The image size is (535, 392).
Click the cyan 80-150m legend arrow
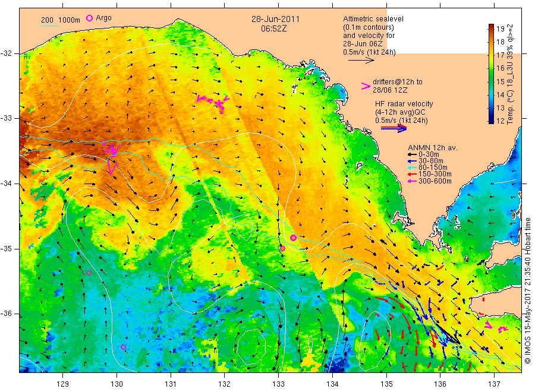[412, 167]
